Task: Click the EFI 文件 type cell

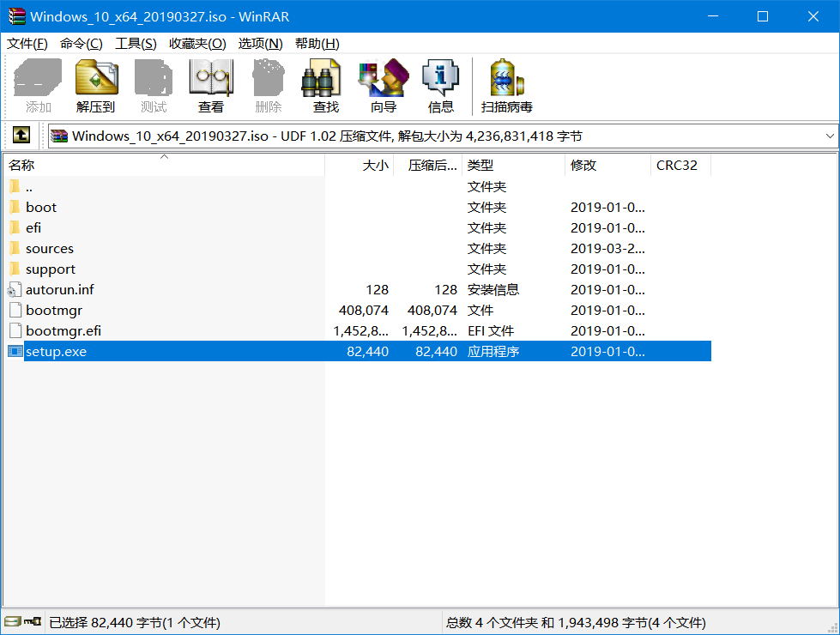Action: (x=490, y=330)
